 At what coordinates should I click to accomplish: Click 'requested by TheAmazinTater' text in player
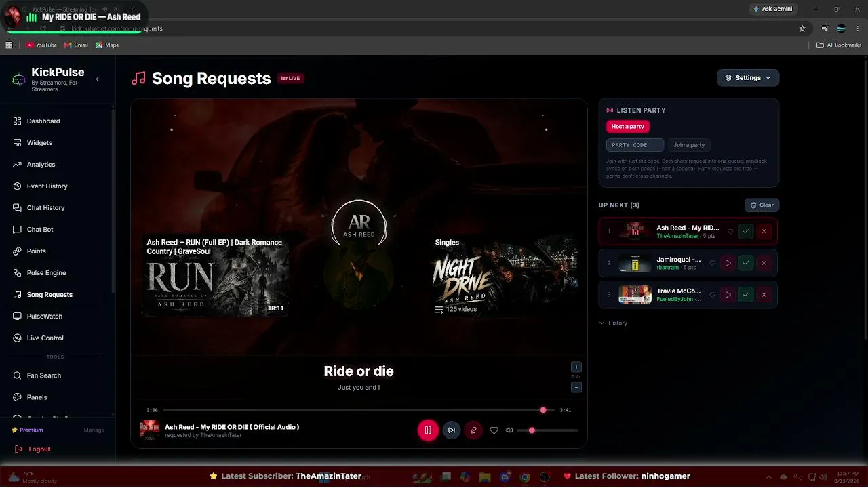coord(203,435)
